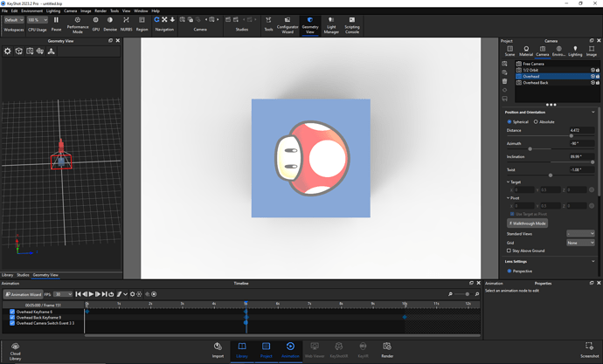Click the Distance slider handle

click(x=571, y=136)
